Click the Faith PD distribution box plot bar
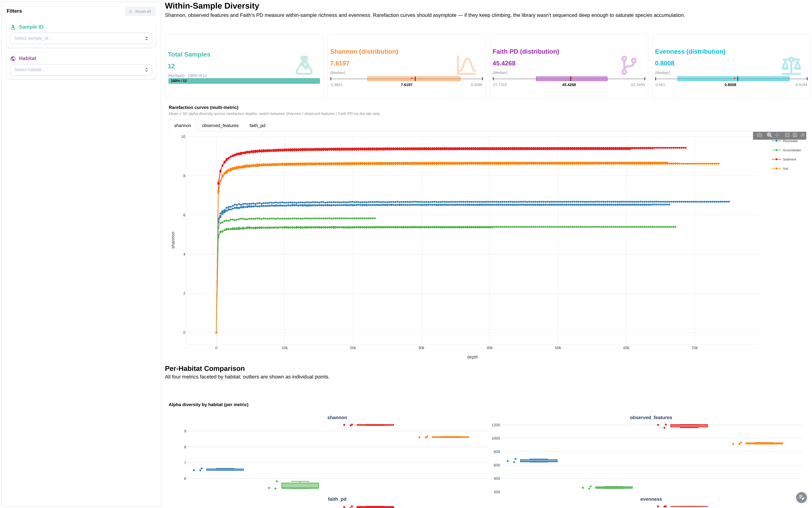Viewport: 812px width, 508px height. click(x=571, y=79)
